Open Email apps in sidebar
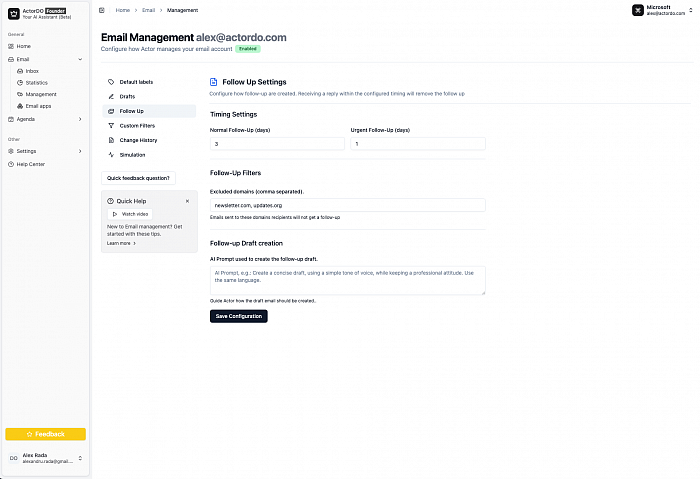This screenshot has width=700, height=479. click(x=38, y=105)
